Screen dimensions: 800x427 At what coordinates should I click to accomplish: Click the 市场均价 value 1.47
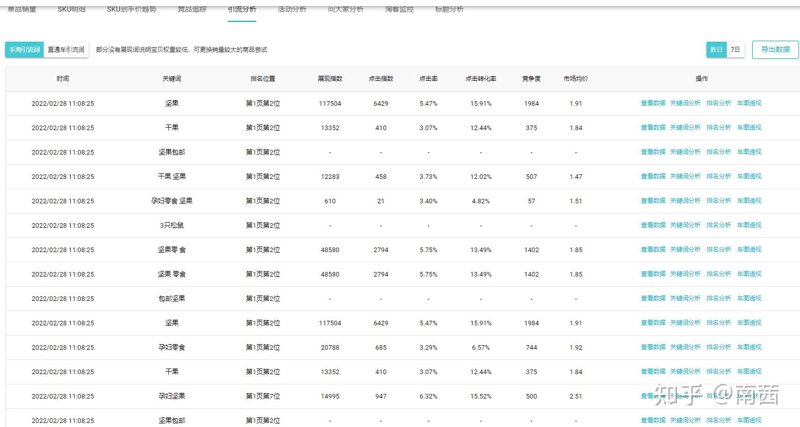(x=576, y=177)
